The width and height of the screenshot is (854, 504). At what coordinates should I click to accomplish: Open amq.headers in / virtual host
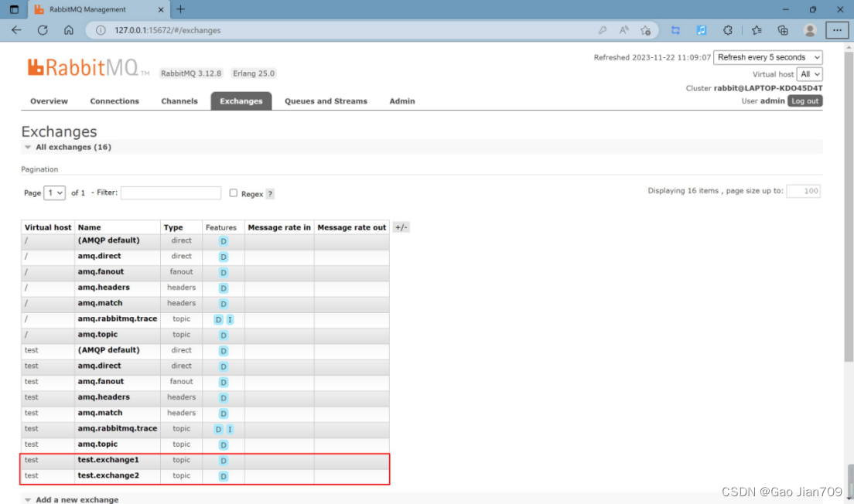(104, 288)
